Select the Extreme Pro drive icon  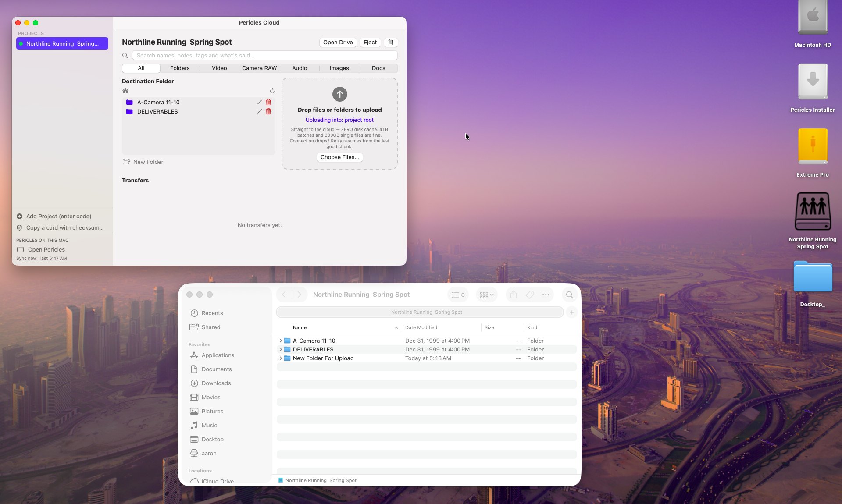[x=813, y=146]
